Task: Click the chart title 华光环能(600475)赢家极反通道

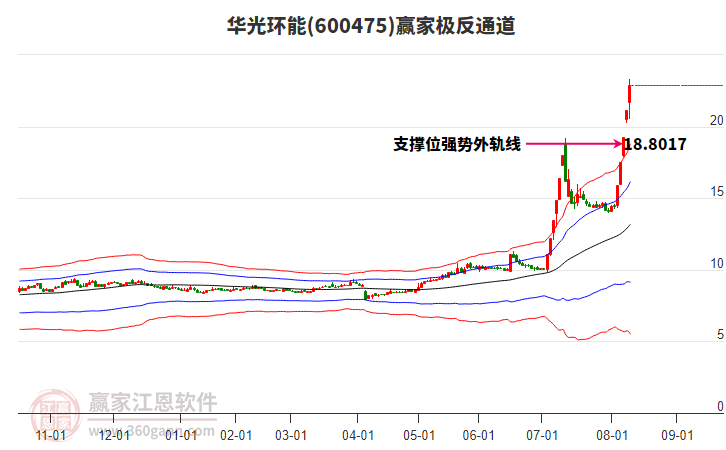Action: click(x=371, y=26)
